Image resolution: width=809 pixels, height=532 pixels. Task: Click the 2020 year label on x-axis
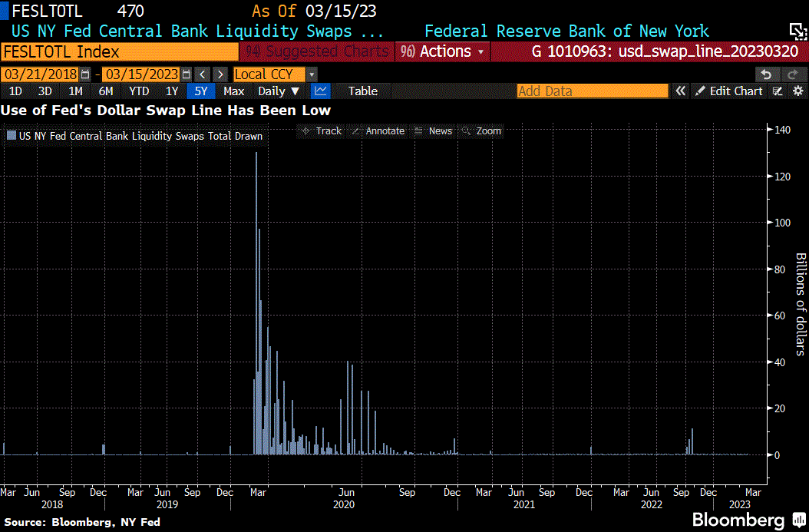pyautogui.click(x=344, y=504)
